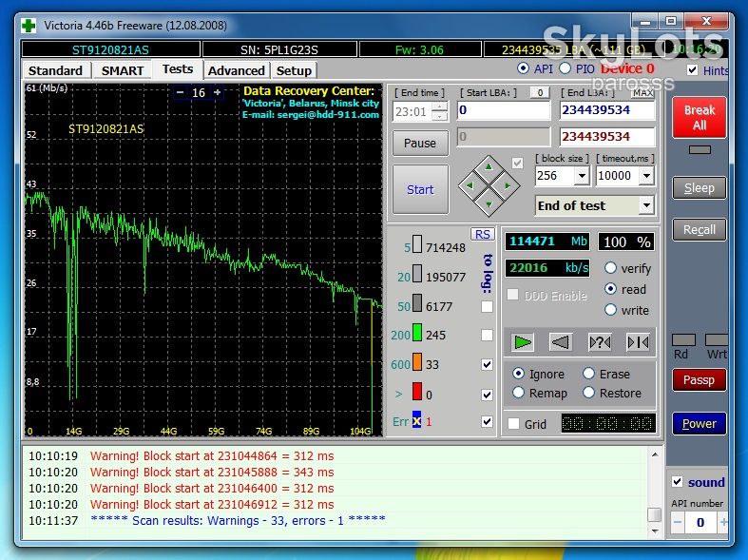
Task: Increase End time with spinner up arrow
Action: pyautogui.click(x=440, y=106)
